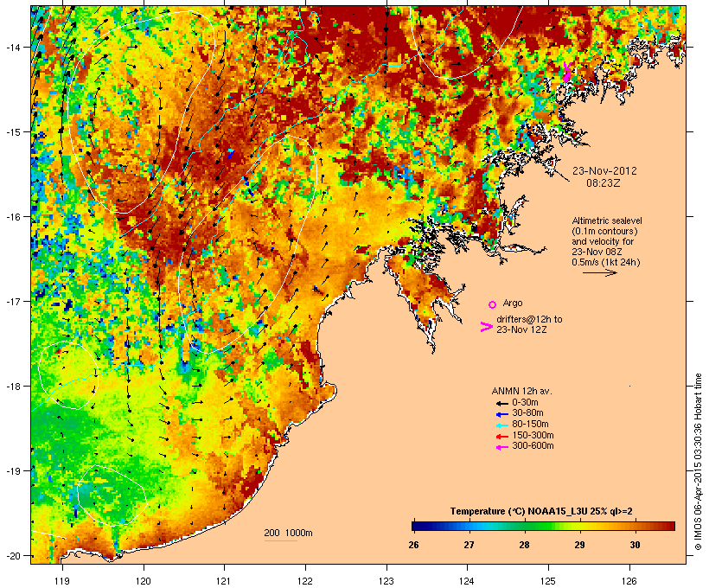The height and width of the screenshot is (588, 709).
Task: Click the 0.5m/s velocity scale arrow
Action: coord(599,272)
